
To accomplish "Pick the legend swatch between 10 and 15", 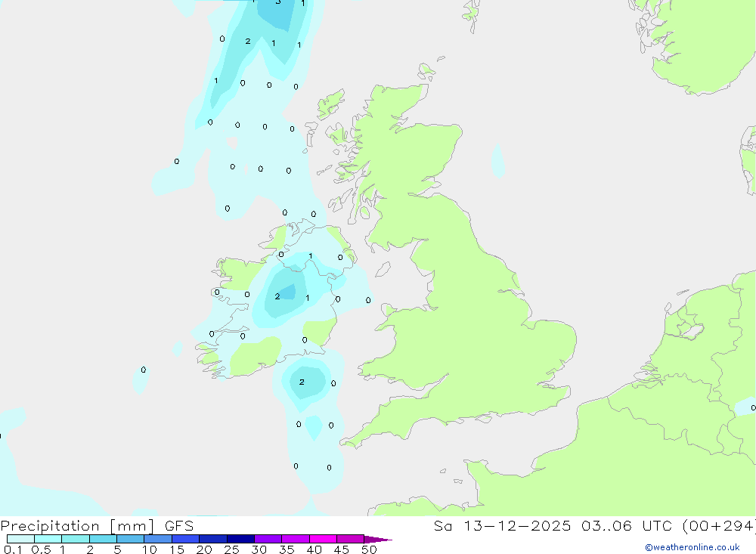I will tap(158, 539).
